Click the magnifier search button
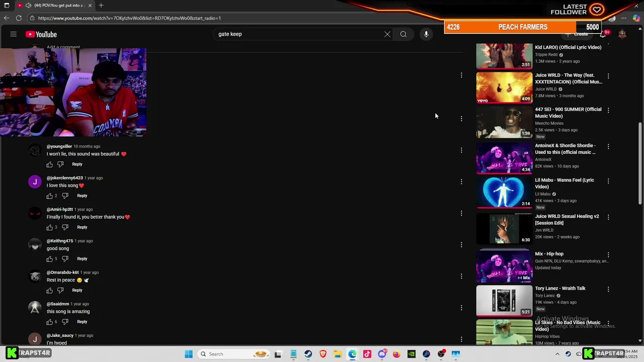 (x=404, y=34)
